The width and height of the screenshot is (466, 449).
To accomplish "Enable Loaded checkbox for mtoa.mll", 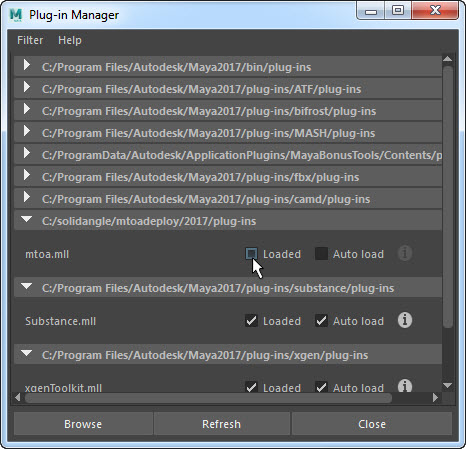I will tap(251, 254).
